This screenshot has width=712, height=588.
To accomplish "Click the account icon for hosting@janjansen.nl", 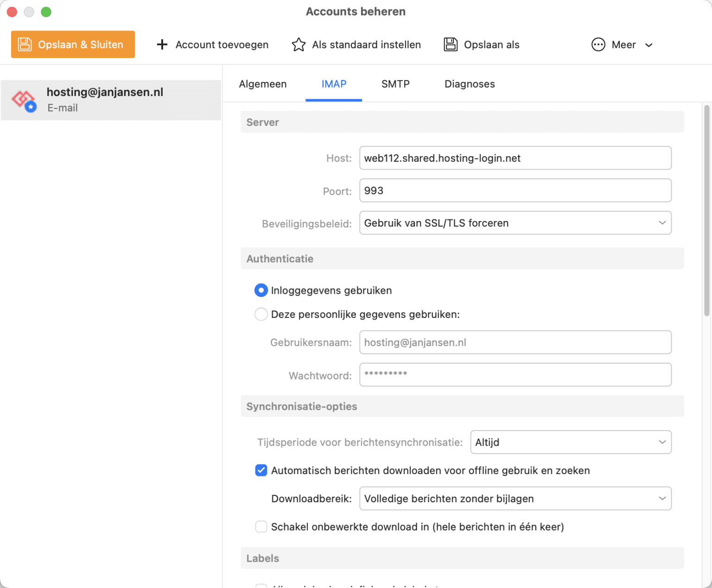I will click(24, 100).
